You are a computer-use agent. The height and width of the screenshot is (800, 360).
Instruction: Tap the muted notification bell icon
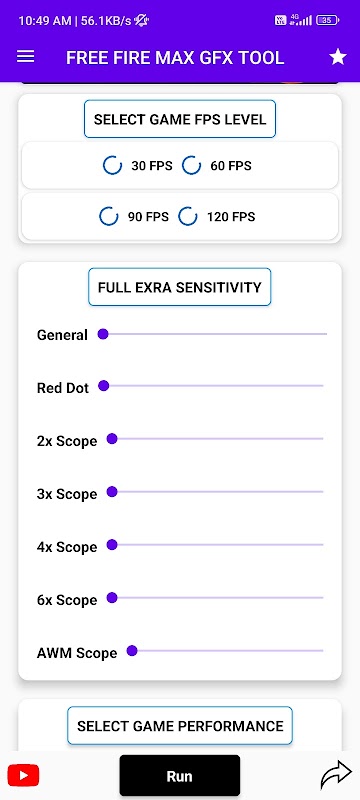point(141,20)
